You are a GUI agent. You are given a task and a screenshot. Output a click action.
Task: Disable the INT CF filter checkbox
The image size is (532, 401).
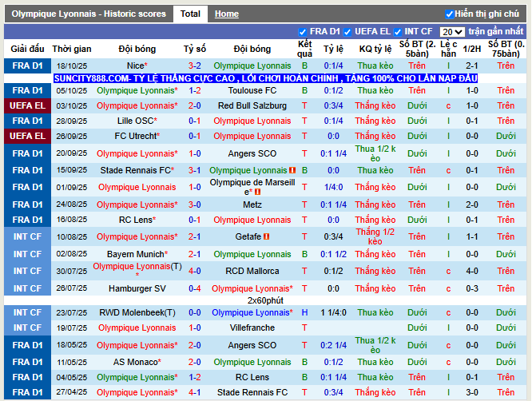(398, 32)
